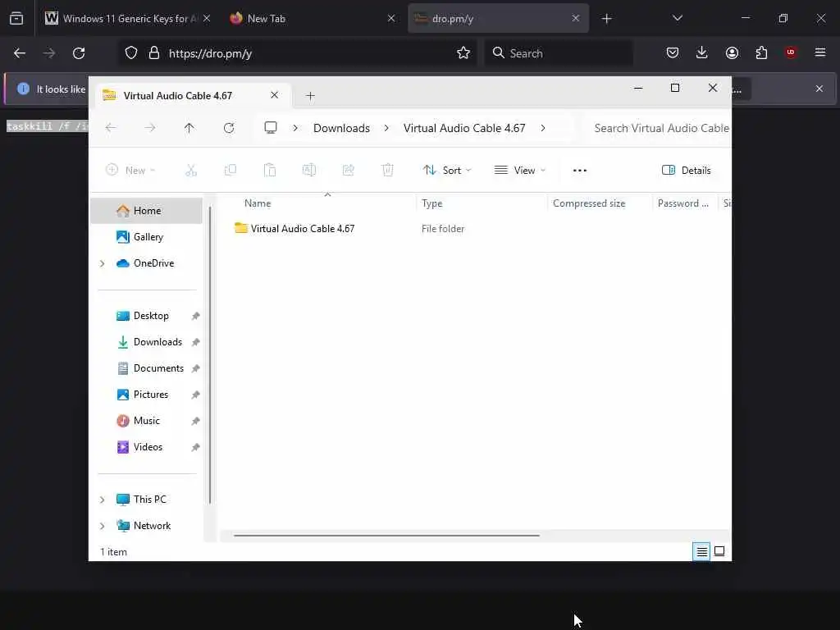Image resolution: width=840 pixels, height=630 pixels.
Task: Open the Firefox account icon
Action: pos(732,52)
